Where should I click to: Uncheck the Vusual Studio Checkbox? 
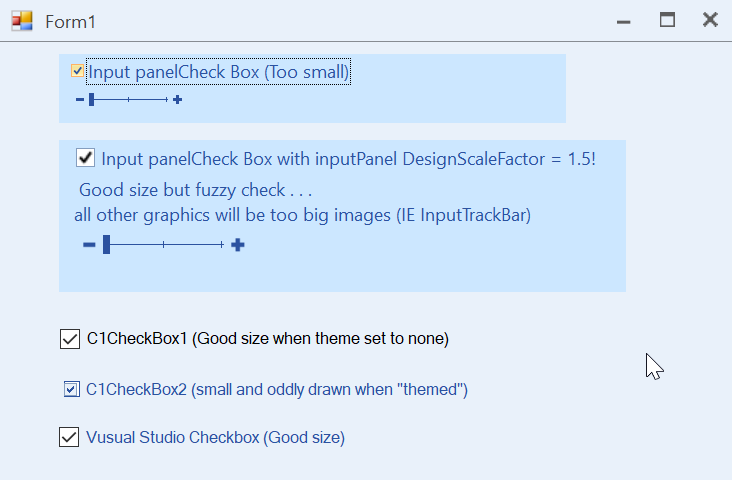(x=70, y=437)
